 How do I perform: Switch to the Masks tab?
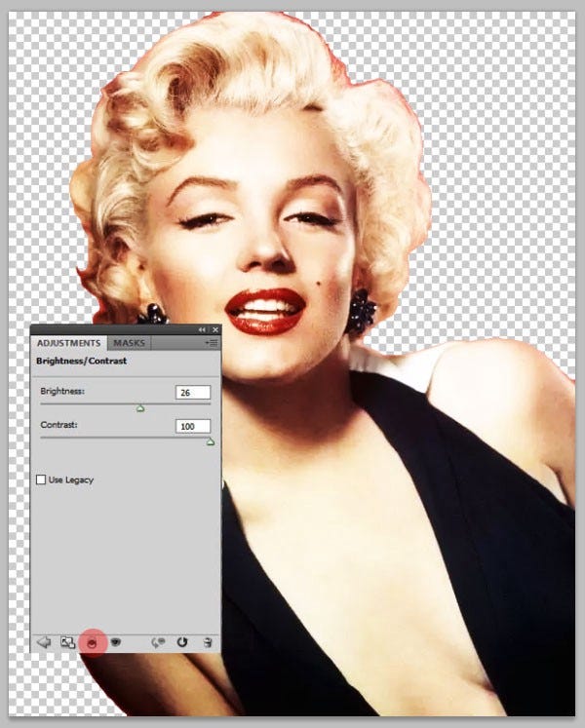coord(129,343)
